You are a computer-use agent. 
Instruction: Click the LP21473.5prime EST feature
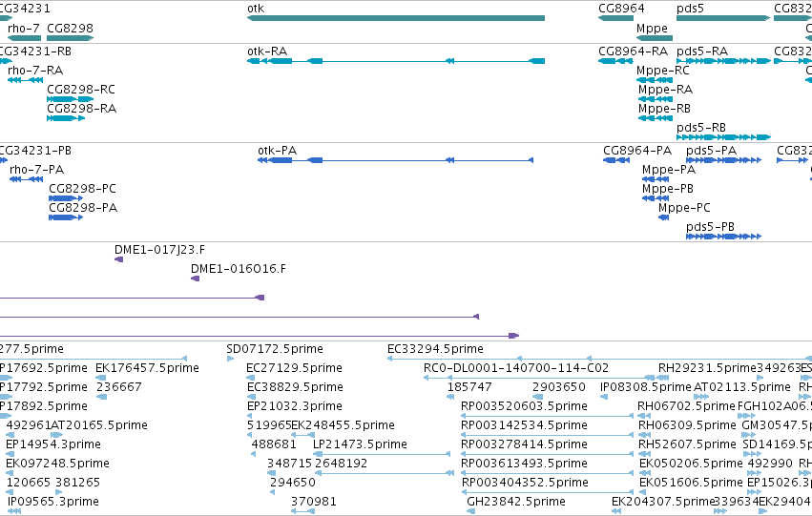[x=382, y=454]
